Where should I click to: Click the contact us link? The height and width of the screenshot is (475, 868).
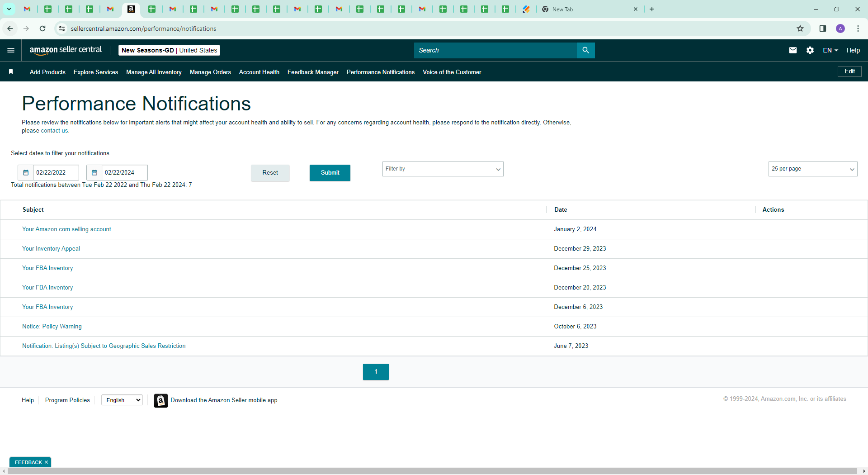click(54, 131)
